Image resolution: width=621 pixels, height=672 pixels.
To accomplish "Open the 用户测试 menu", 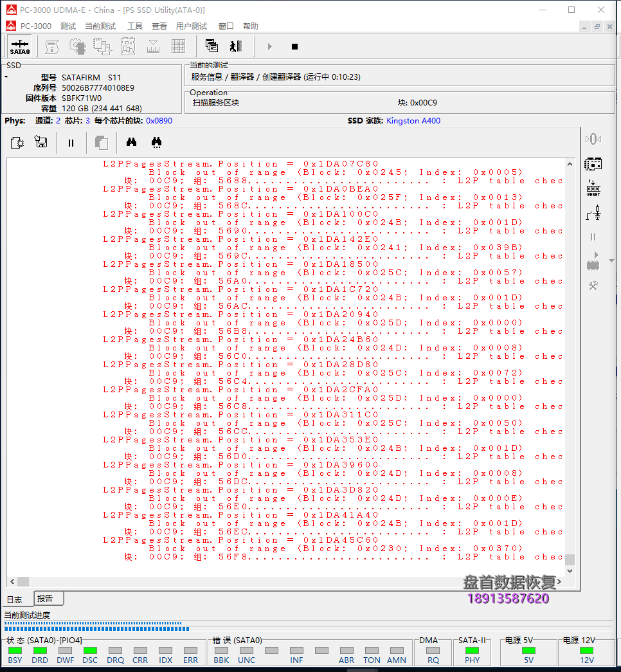I will point(192,26).
